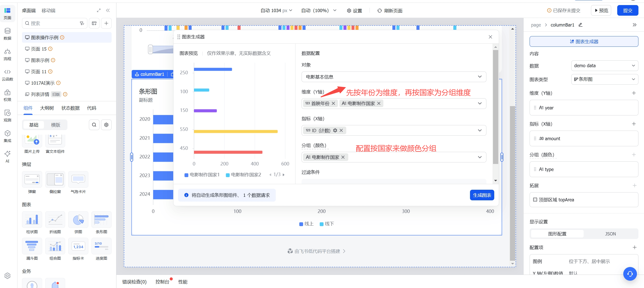Open the bottom-left settings gear
This screenshot has height=288, width=644.
(7, 275)
